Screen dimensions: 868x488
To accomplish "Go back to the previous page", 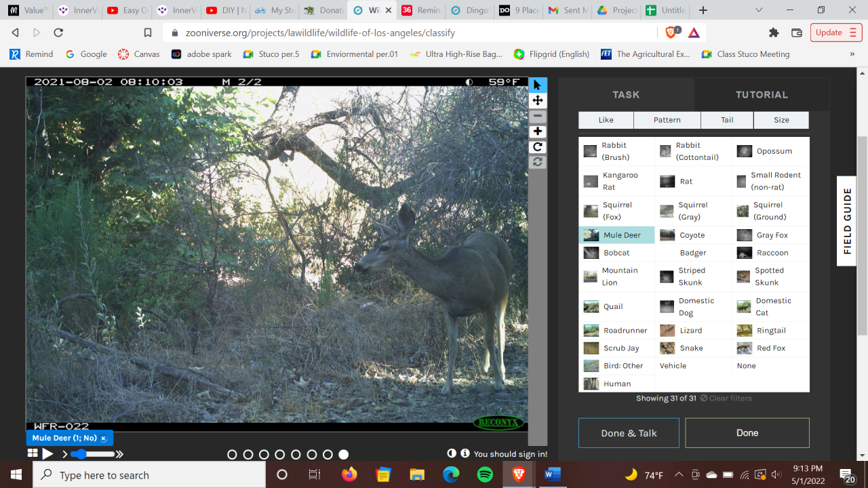I will point(15,33).
